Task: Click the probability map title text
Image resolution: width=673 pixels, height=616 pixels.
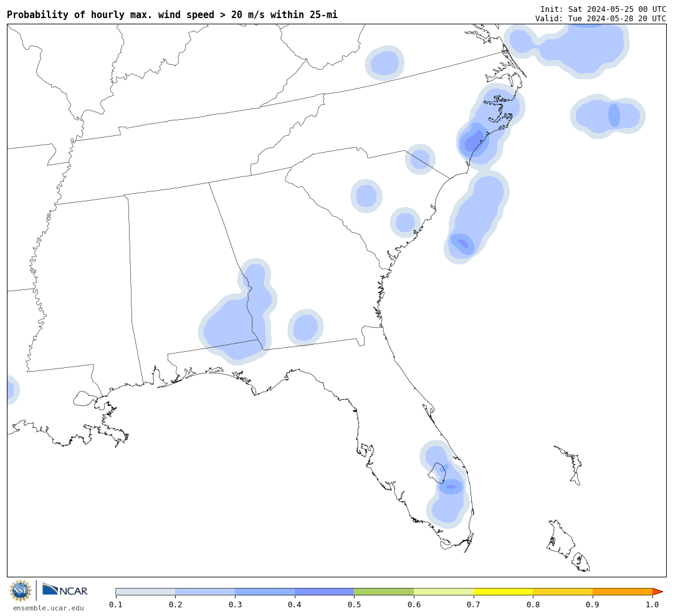Action: tap(172, 14)
